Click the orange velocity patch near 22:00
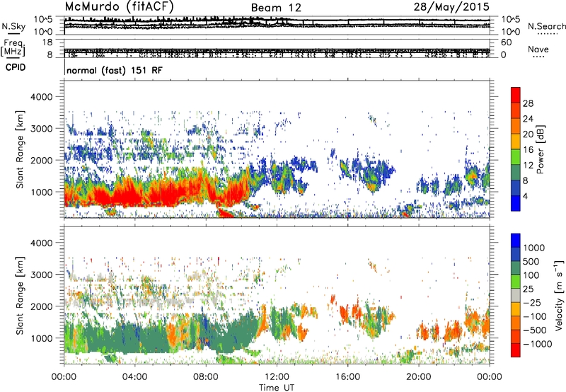The width and height of the screenshot is (566, 392). [453, 331]
